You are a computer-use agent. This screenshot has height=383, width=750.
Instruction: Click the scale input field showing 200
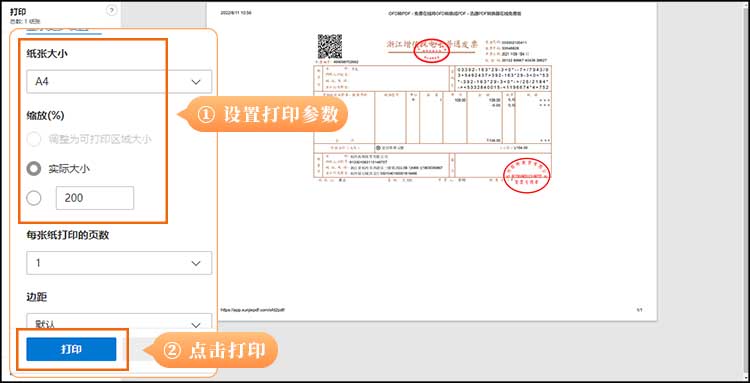click(95, 198)
